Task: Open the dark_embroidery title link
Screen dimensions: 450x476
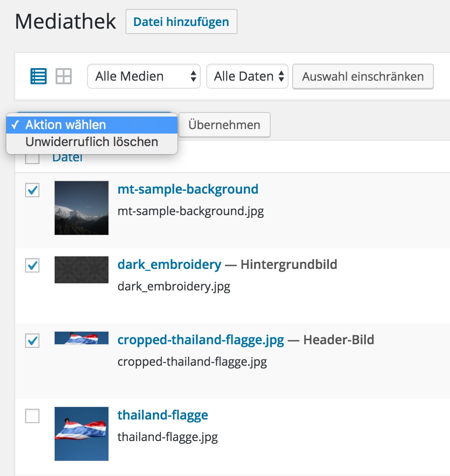Action: click(x=169, y=264)
